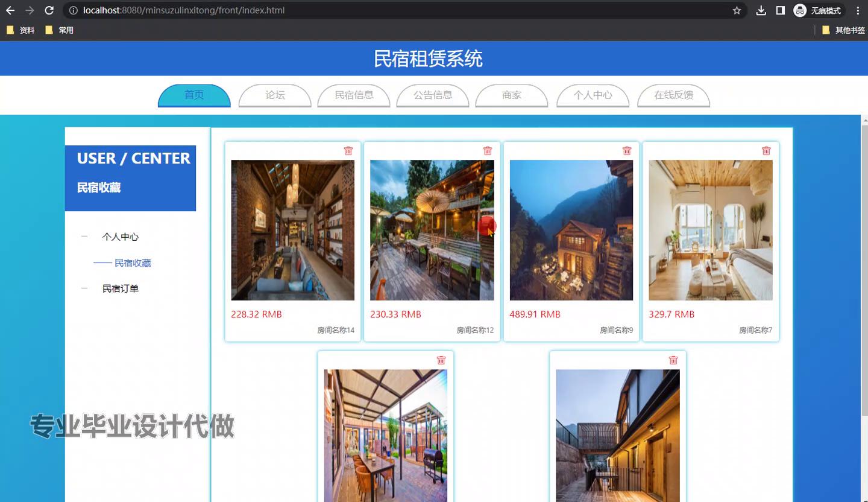Open 其他书签 folder
The width and height of the screenshot is (868, 502).
[844, 30]
